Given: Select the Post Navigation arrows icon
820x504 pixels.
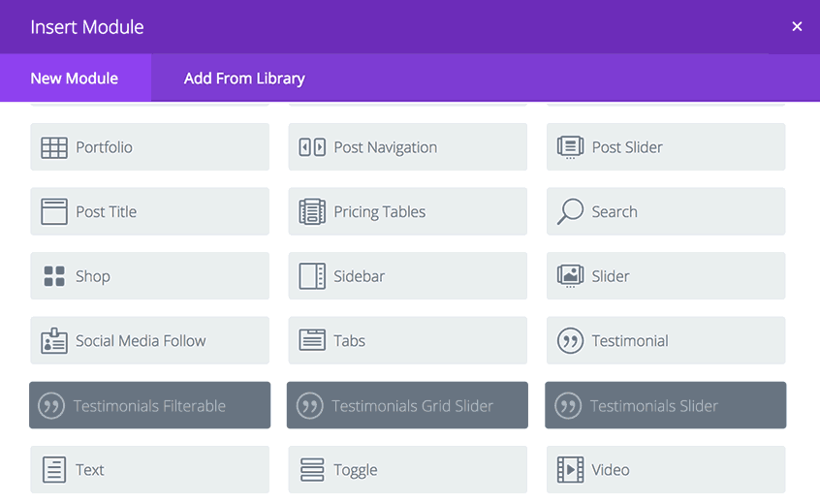Looking at the screenshot, I should [312, 147].
